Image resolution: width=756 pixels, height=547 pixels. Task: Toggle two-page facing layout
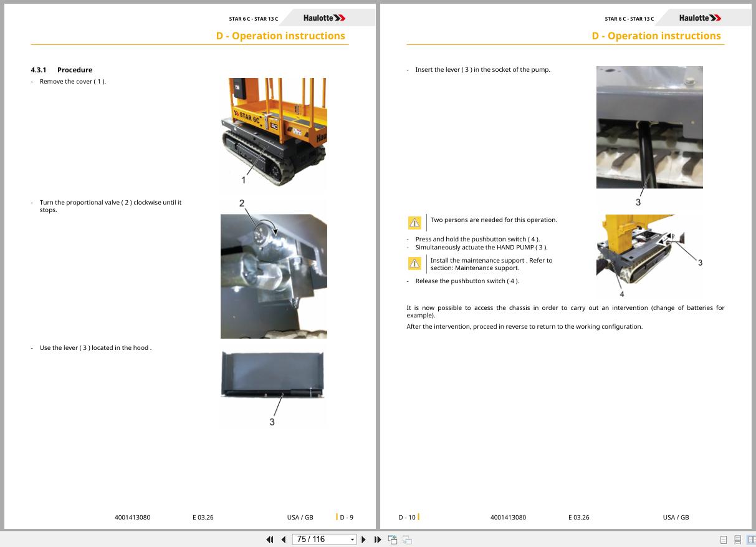(x=751, y=540)
